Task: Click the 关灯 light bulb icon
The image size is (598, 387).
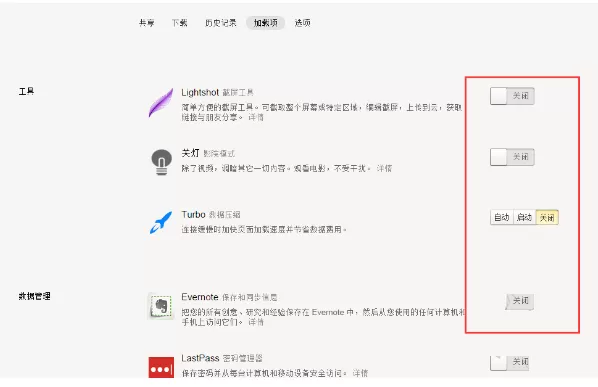Action: [x=161, y=162]
